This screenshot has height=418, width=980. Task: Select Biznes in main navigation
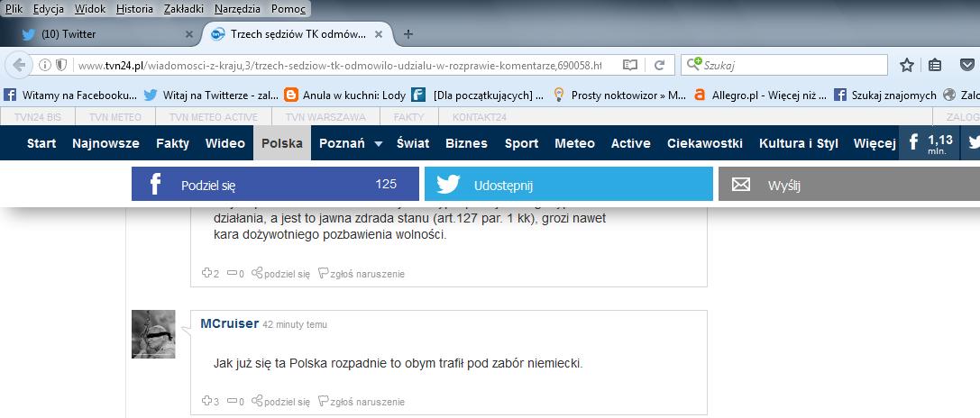click(466, 143)
